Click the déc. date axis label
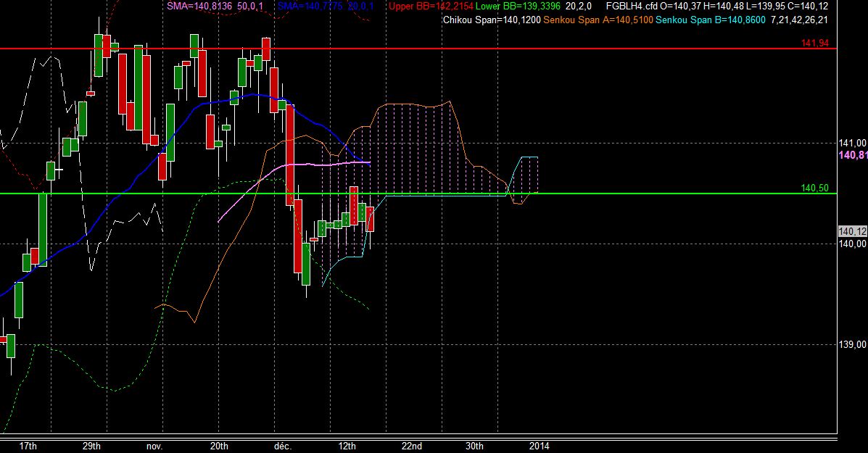The height and width of the screenshot is (453, 868). click(x=282, y=446)
